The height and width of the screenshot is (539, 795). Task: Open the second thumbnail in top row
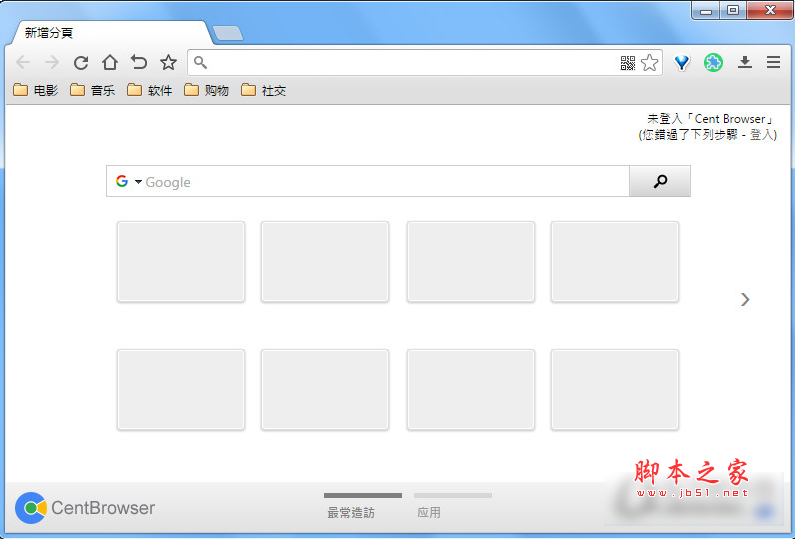coord(325,262)
